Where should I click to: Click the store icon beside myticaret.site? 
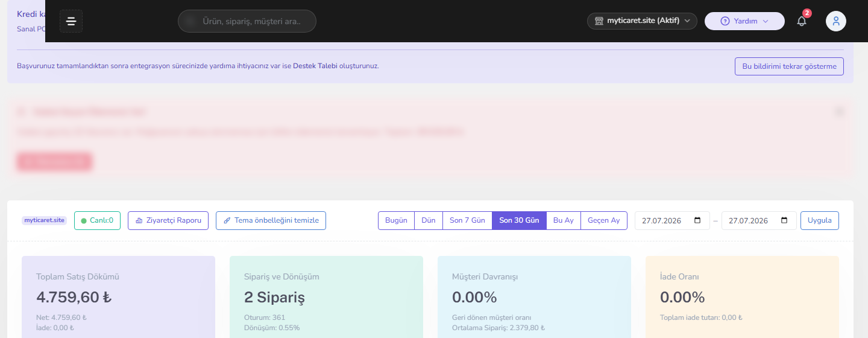[599, 21]
